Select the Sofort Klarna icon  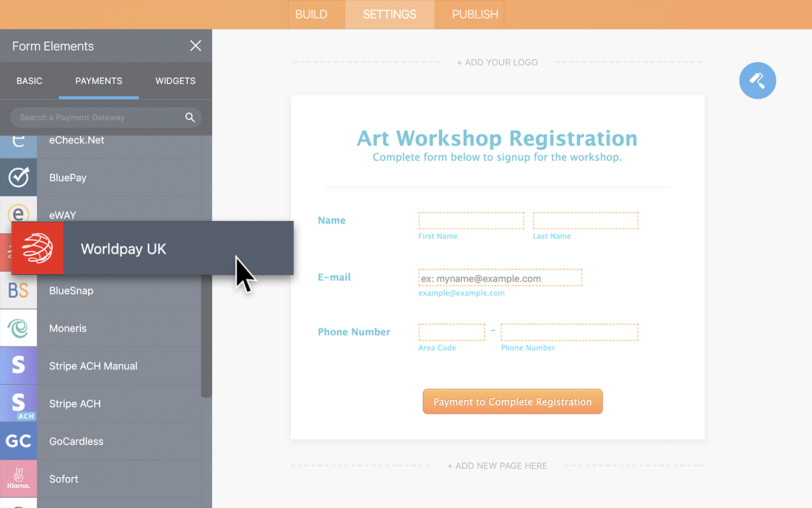coord(18,479)
